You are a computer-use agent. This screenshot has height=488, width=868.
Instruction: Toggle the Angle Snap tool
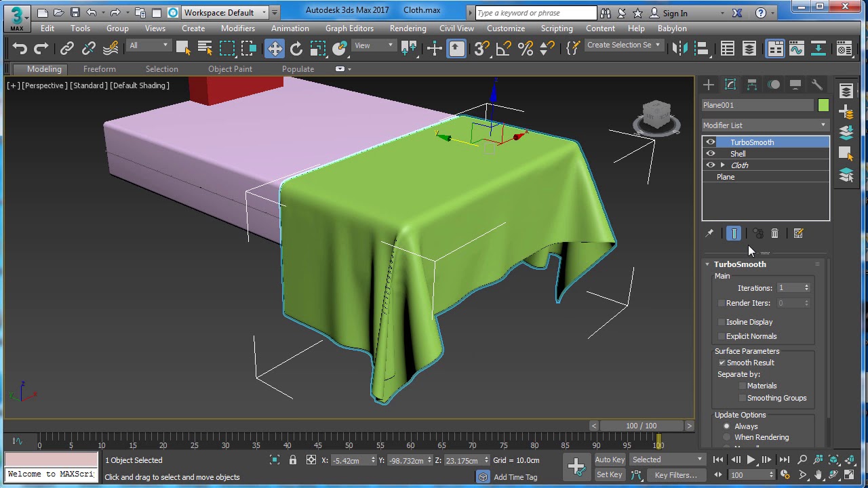(503, 48)
